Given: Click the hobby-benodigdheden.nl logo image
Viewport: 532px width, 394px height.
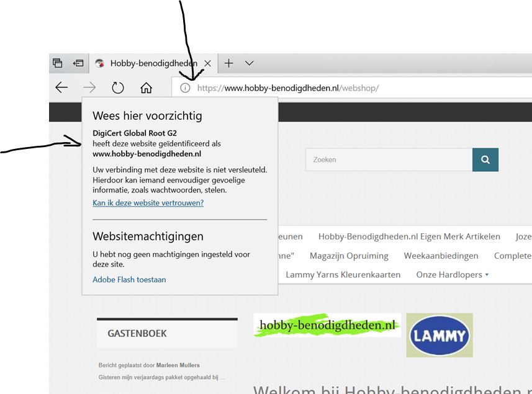Looking at the screenshot, I should [x=327, y=325].
